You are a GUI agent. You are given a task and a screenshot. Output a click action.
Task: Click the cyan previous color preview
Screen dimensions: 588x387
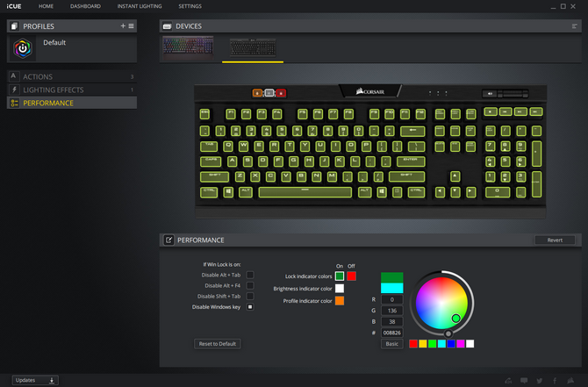[x=392, y=288]
